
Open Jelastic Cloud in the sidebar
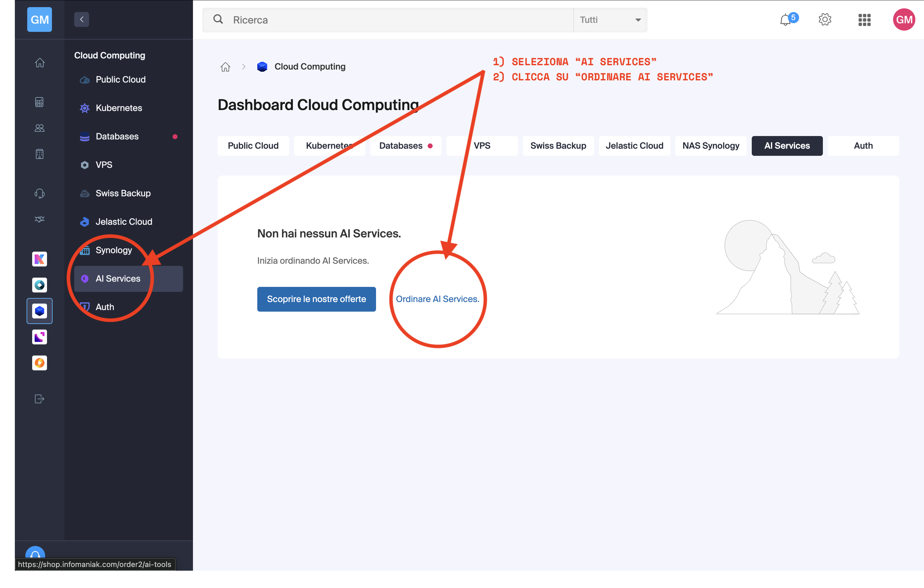click(x=129, y=222)
